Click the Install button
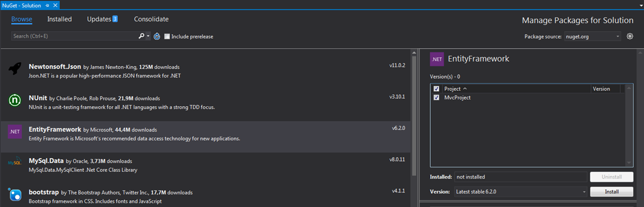644x207 pixels. tap(612, 191)
